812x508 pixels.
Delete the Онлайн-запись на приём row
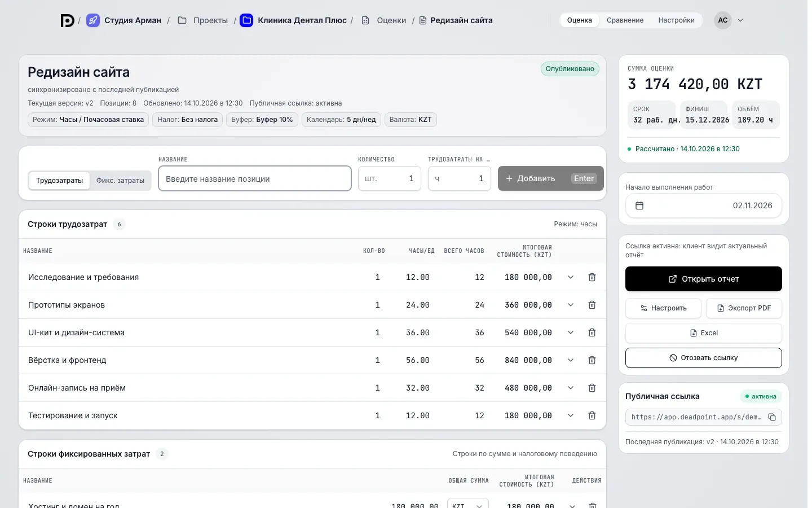pos(592,388)
